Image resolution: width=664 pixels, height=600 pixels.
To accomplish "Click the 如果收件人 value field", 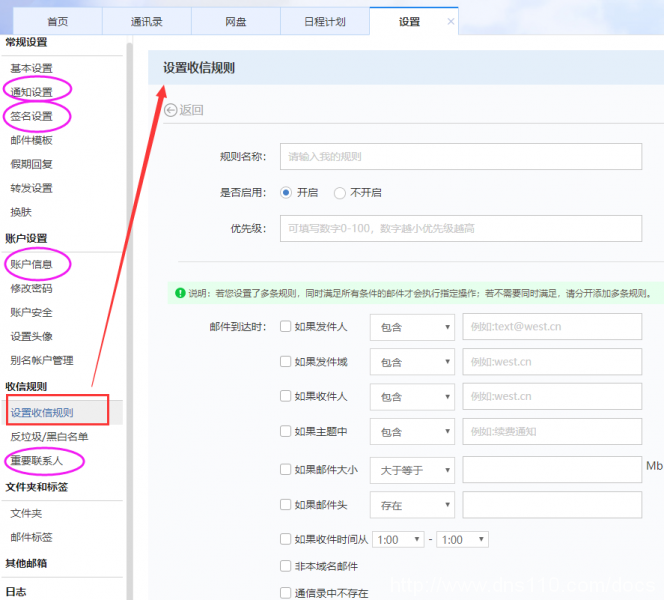I will pos(552,396).
